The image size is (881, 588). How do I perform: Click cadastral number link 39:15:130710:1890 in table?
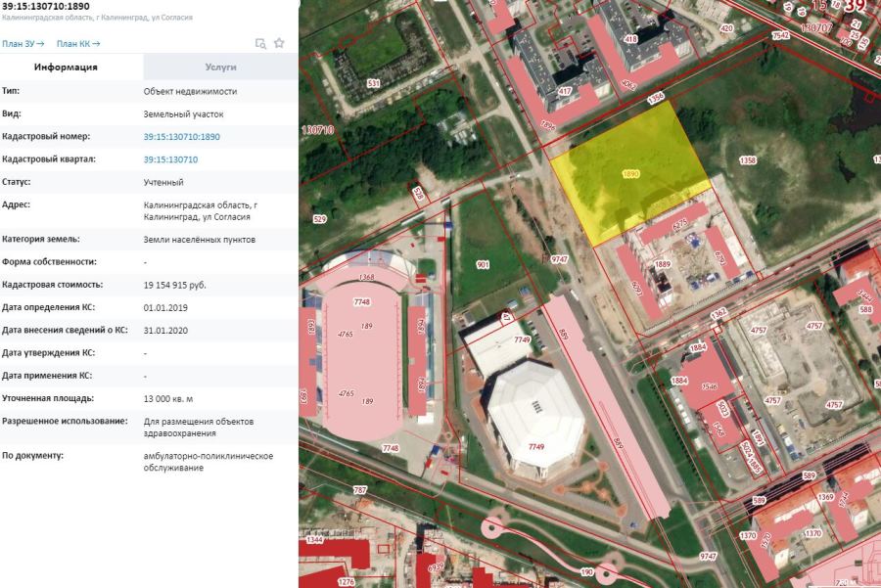(x=181, y=137)
